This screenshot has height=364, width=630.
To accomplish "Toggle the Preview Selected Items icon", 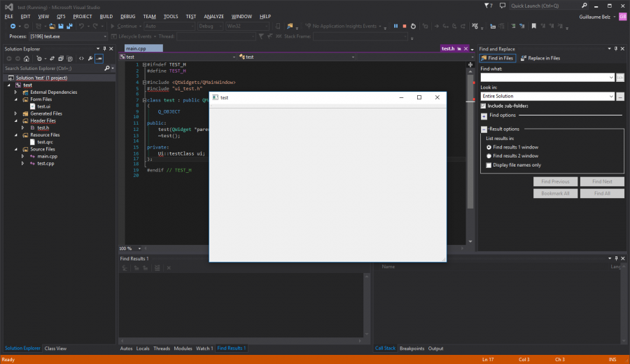I will [99, 59].
